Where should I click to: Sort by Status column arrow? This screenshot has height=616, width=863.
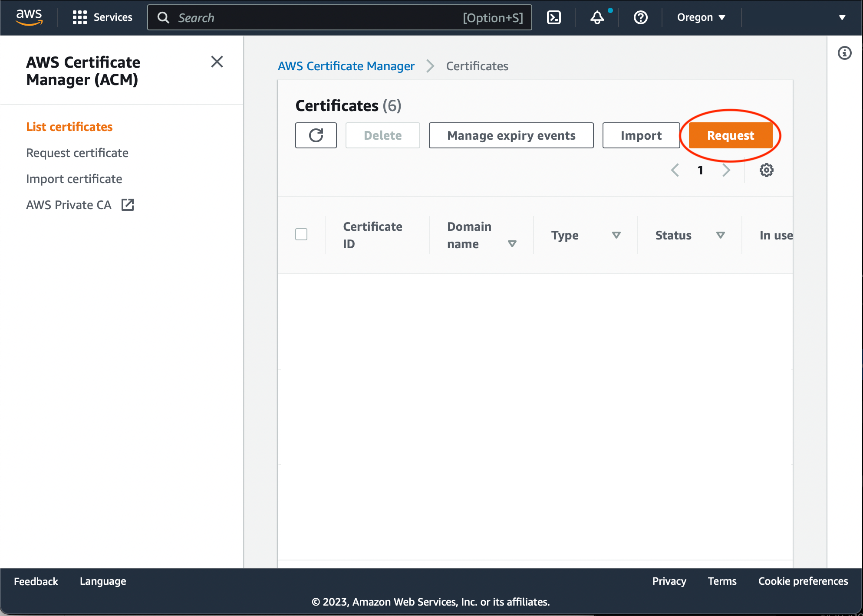721,235
